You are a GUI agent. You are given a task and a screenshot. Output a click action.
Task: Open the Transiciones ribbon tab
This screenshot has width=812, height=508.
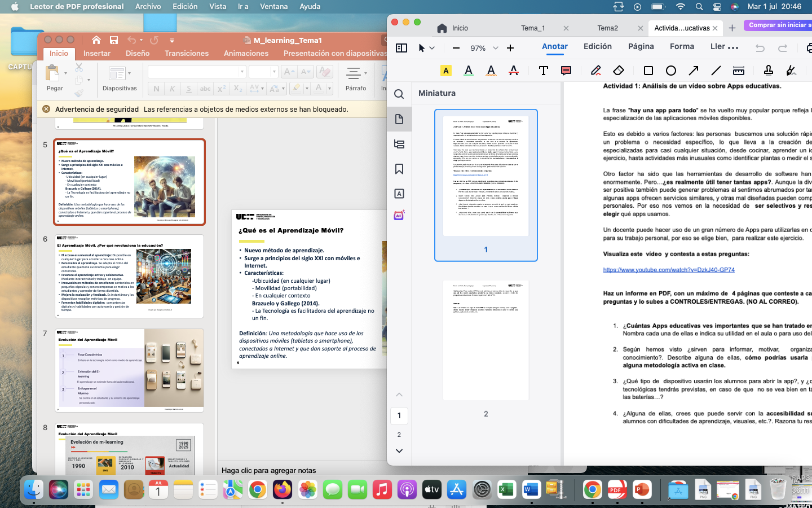pos(187,53)
